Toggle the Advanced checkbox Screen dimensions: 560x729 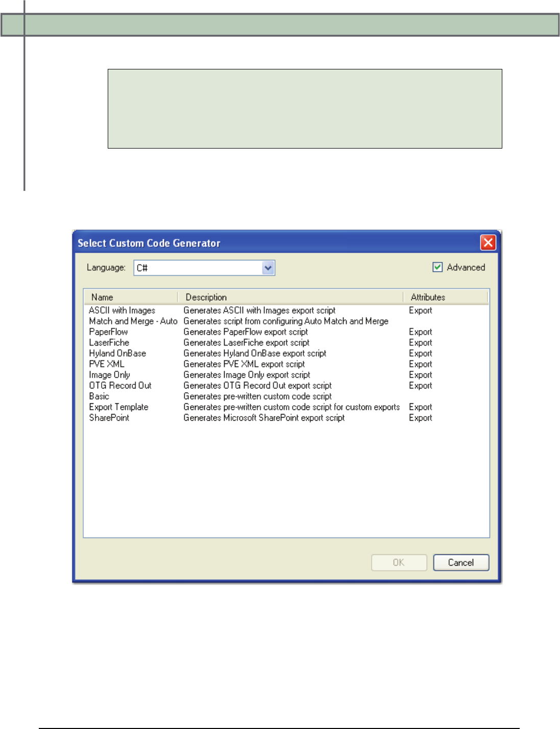(437, 267)
